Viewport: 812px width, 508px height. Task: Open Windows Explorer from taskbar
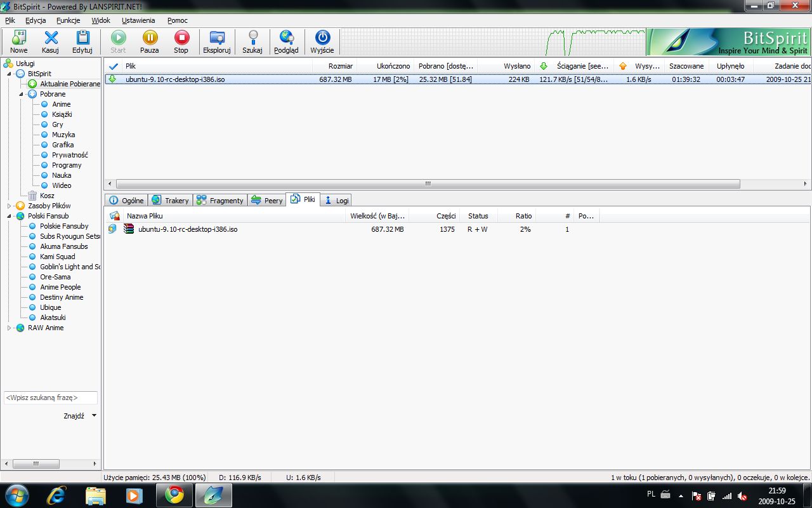pos(96,495)
